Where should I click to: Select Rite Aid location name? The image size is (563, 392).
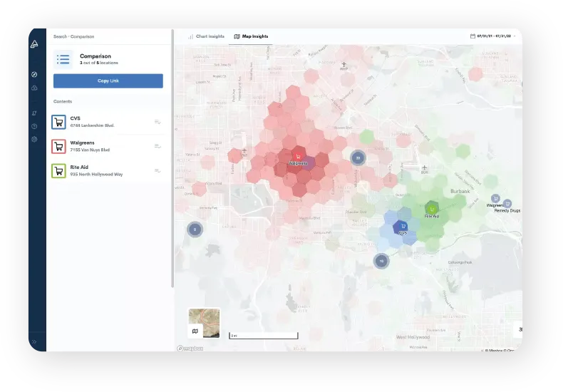pyautogui.click(x=79, y=167)
